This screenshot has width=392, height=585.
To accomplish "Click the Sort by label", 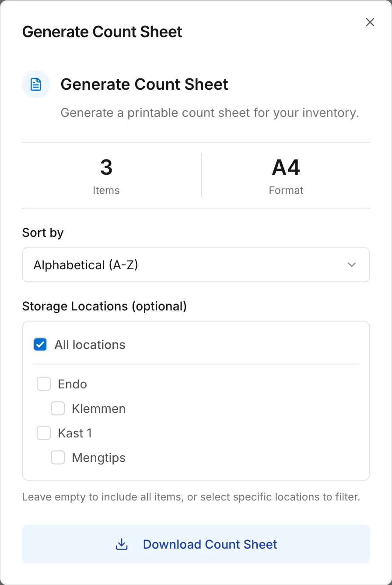I will point(43,233).
